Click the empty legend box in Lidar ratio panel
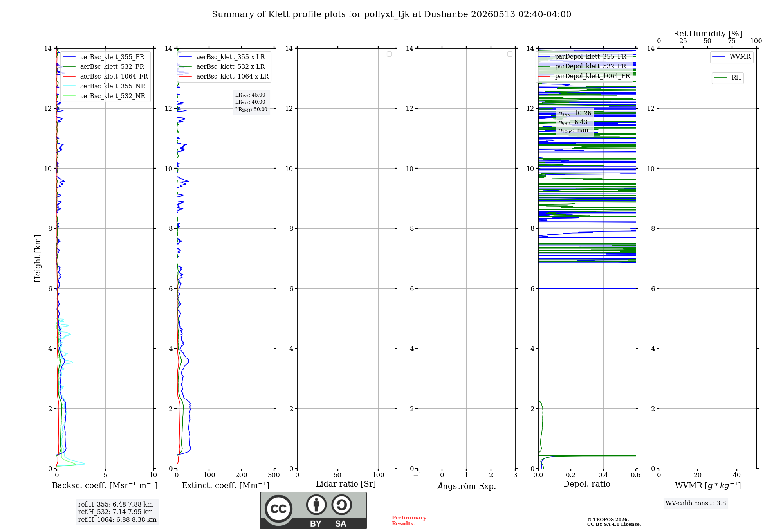This screenshot has width=783, height=532. (x=389, y=54)
